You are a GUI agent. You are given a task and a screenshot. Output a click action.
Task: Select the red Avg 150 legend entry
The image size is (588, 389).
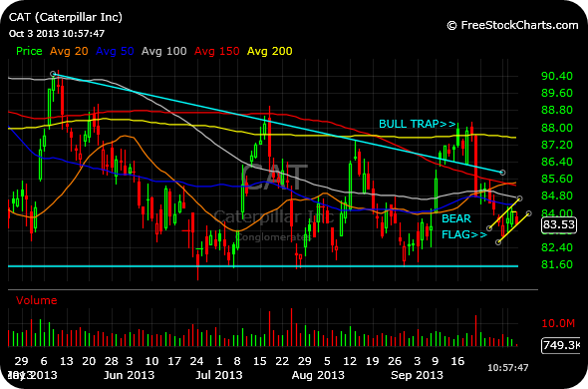pyautogui.click(x=216, y=51)
